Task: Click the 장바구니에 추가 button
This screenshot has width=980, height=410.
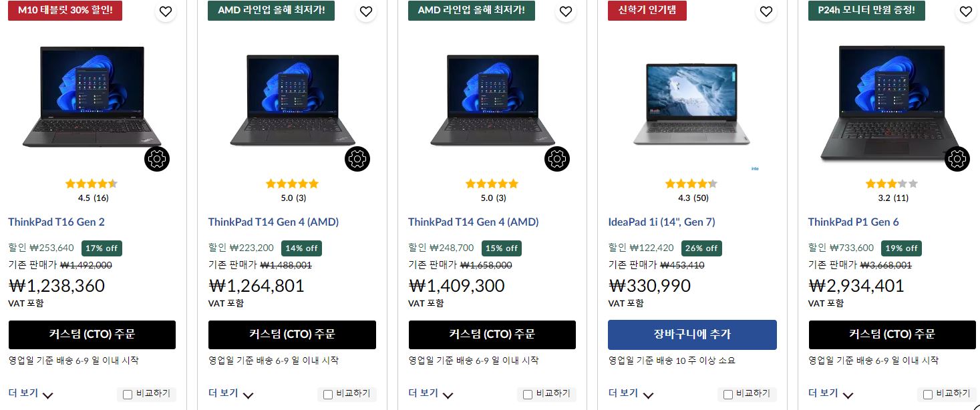Action: pos(692,335)
